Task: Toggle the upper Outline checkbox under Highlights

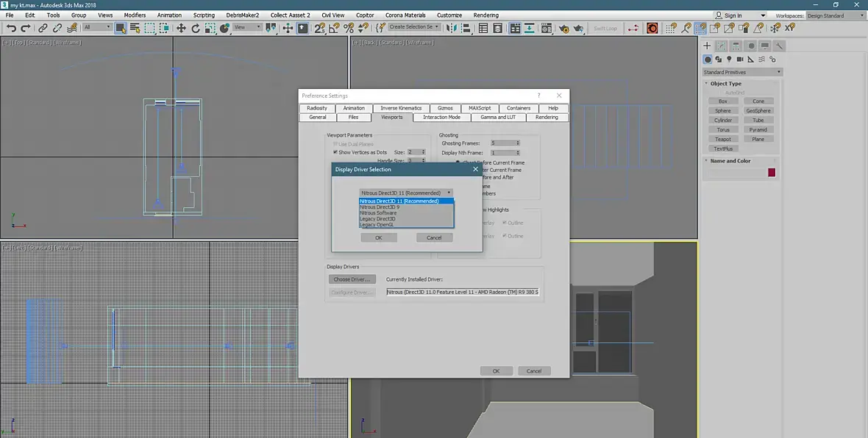Action: 505,223
